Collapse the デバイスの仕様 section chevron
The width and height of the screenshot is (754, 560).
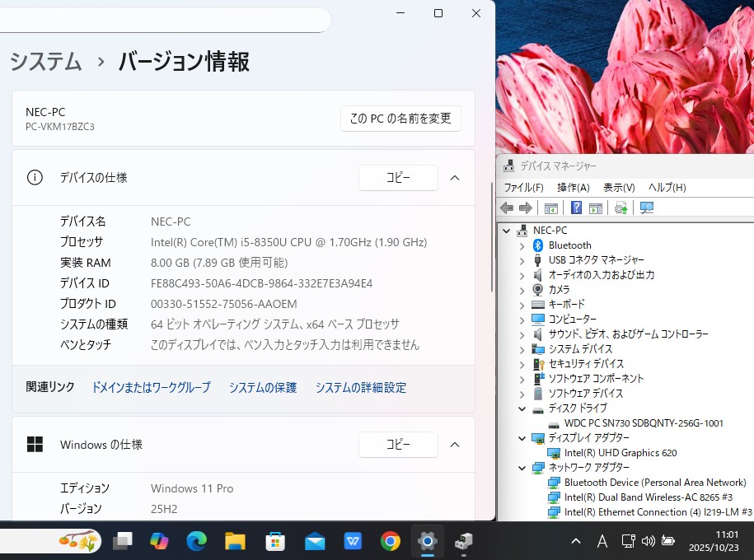454,178
